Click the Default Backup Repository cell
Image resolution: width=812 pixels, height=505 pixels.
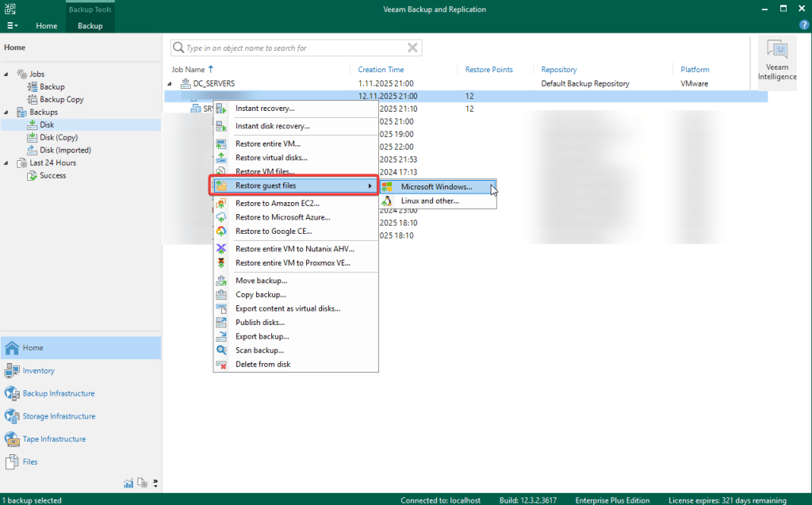pos(585,83)
